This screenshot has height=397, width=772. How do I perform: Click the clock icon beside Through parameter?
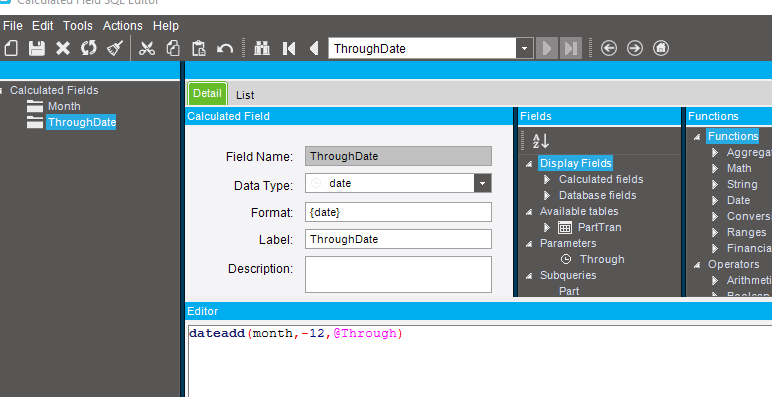(566, 259)
